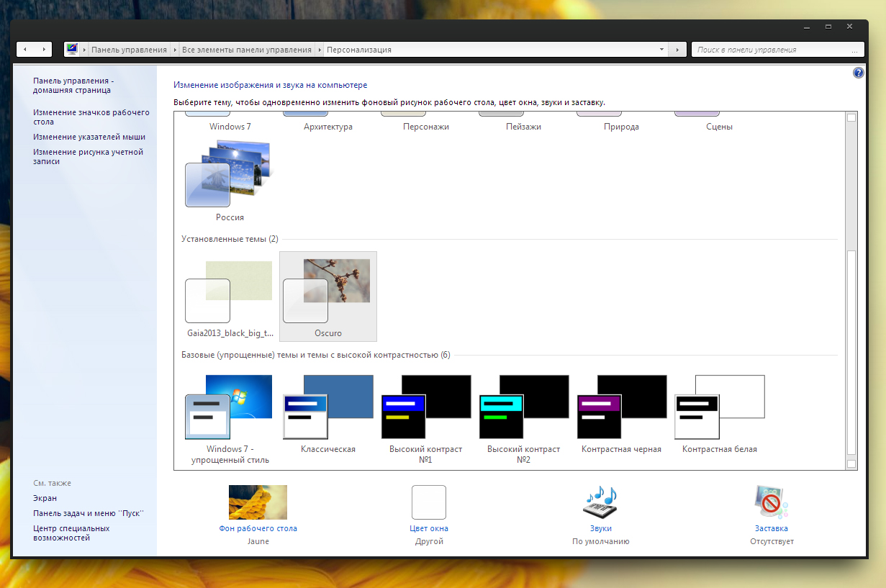Select the Россия theme
The width and height of the screenshot is (886, 588).
[230, 182]
